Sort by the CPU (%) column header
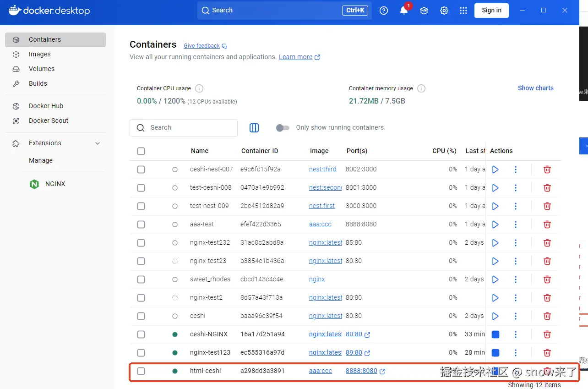The height and width of the screenshot is (389, 588). 445,151
